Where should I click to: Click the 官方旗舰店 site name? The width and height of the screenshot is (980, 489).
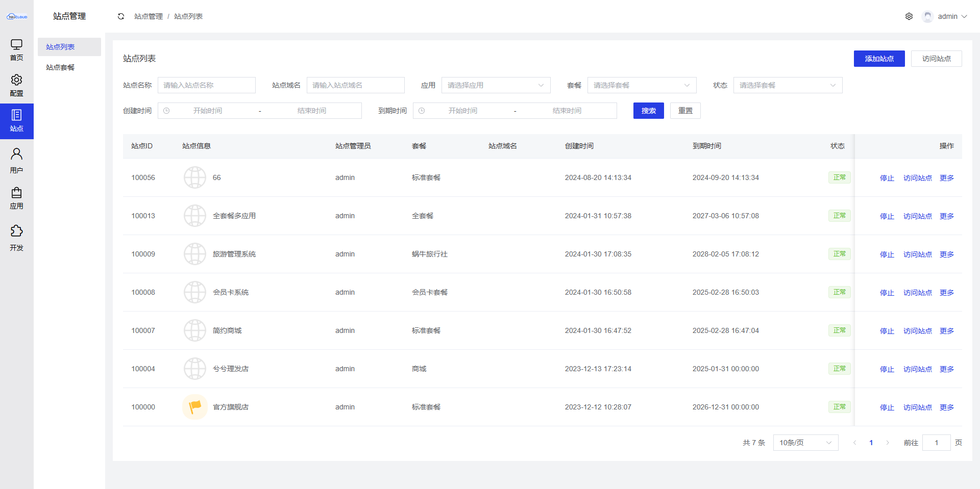point(231,407)
